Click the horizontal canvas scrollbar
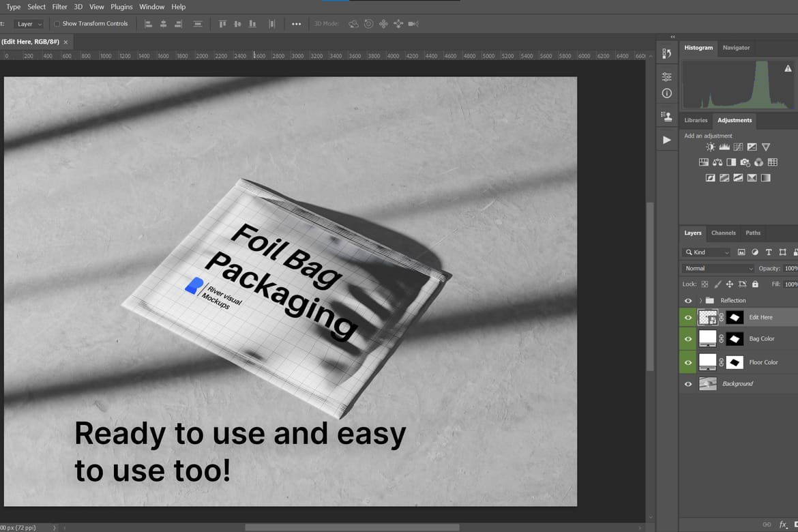 [x=352, y=527]
